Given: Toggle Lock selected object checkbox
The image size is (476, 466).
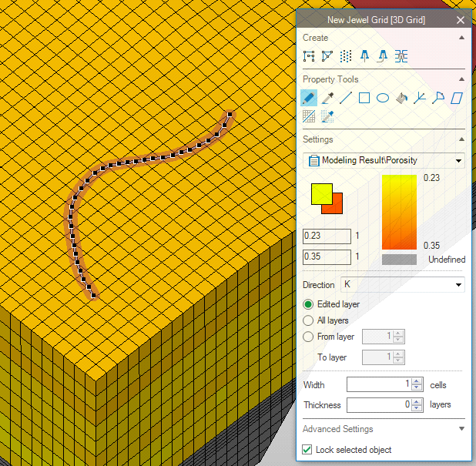Looking at the screenshot, I should point(308,450).
